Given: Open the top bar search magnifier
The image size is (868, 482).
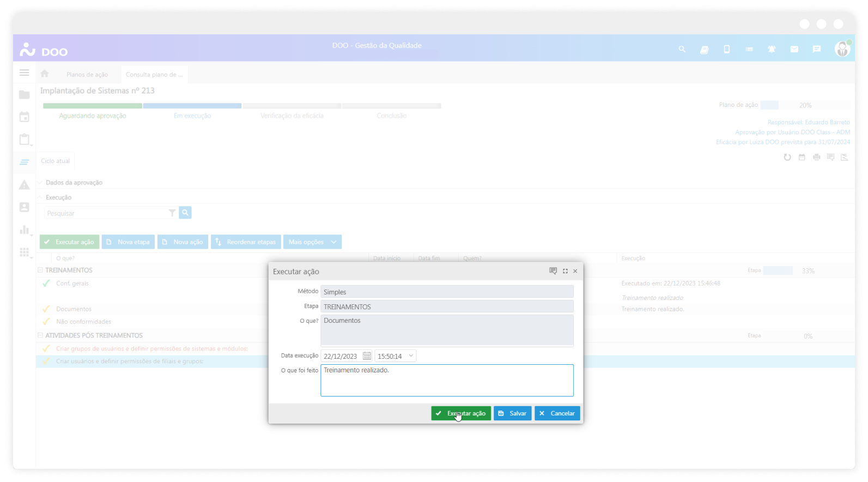Looking at the screenshot, I should click(x=682, y=49).
